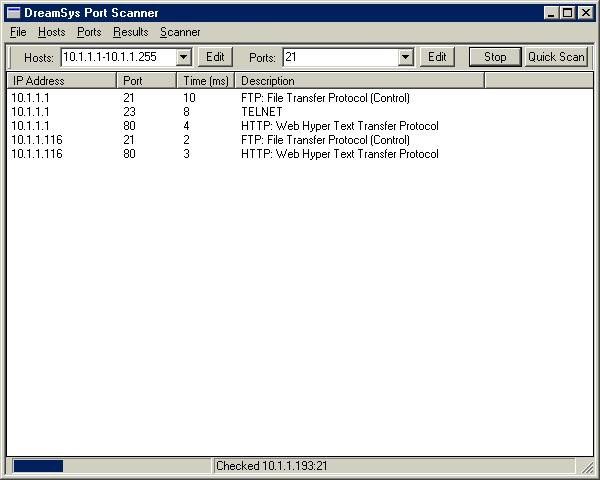
Task: Select row 10.1.1.1 port 21
Action: (300, 98)
